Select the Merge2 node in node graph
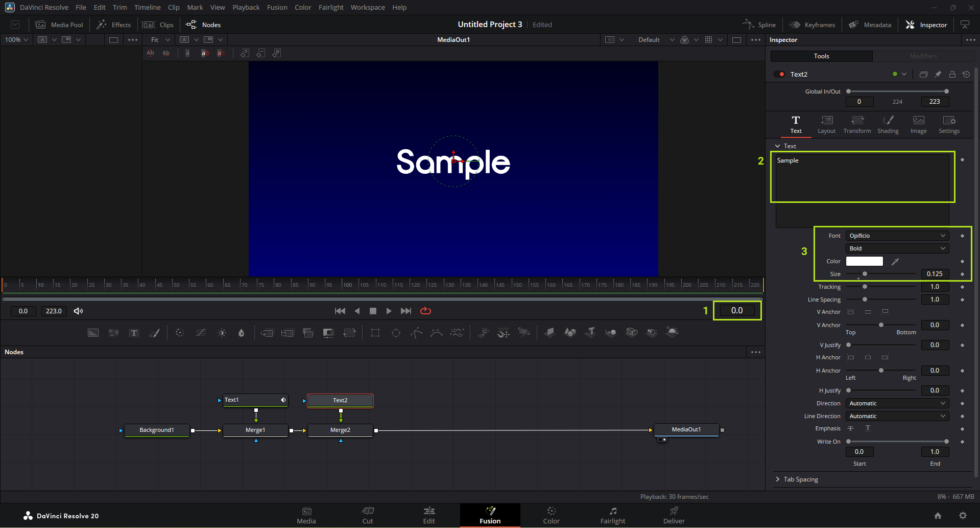 coord(340,430)
